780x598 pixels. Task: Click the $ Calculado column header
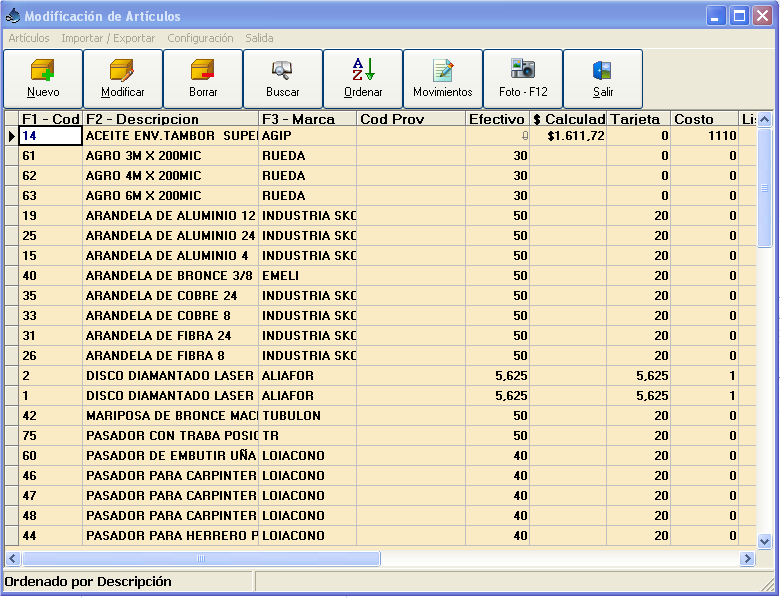click(568, 119)
